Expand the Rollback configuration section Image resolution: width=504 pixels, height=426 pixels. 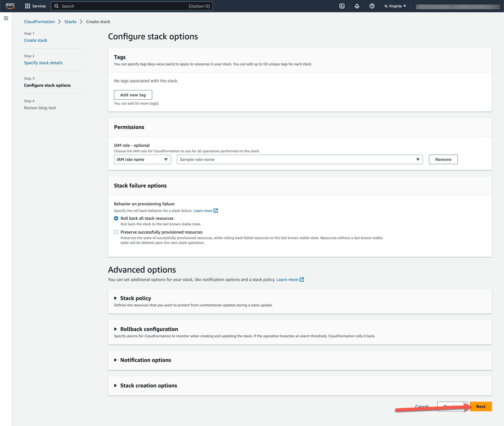(149, 329)
